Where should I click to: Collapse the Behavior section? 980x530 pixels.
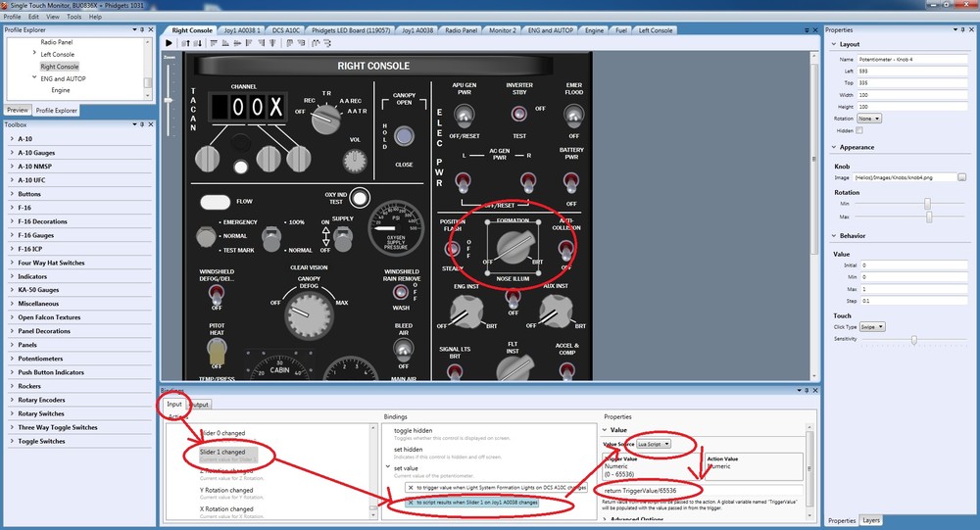(834, 236)
